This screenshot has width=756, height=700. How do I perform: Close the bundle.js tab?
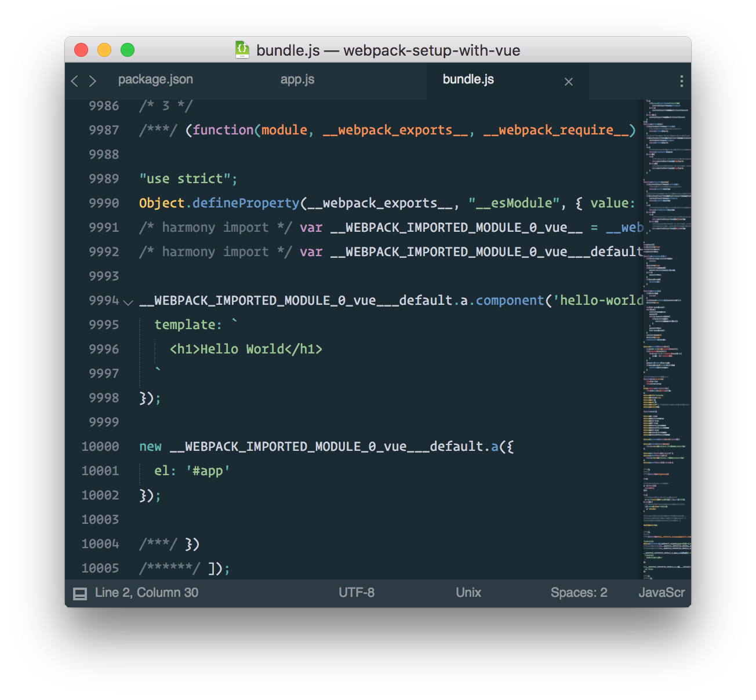click(x=568, y=82)
